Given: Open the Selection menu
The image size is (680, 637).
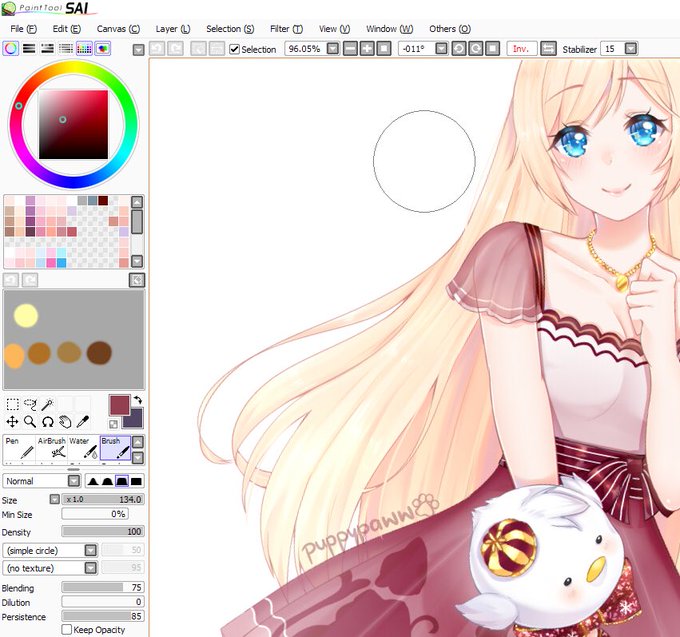Looking at the screenshot, I should (230, 29).
